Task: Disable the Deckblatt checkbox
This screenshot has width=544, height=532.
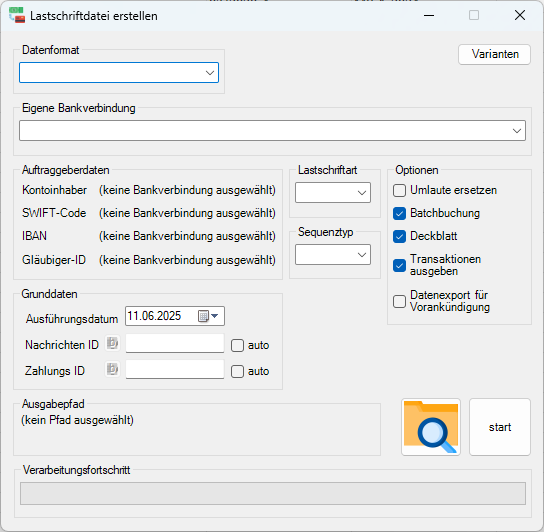Action: tap(399, 237)
